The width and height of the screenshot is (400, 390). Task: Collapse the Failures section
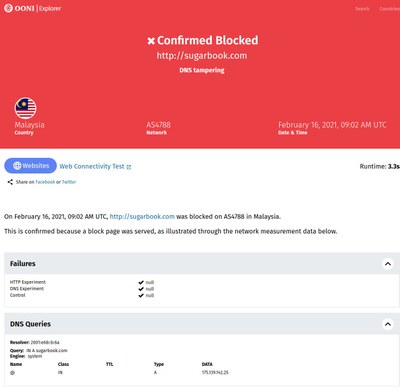(388, 264)
